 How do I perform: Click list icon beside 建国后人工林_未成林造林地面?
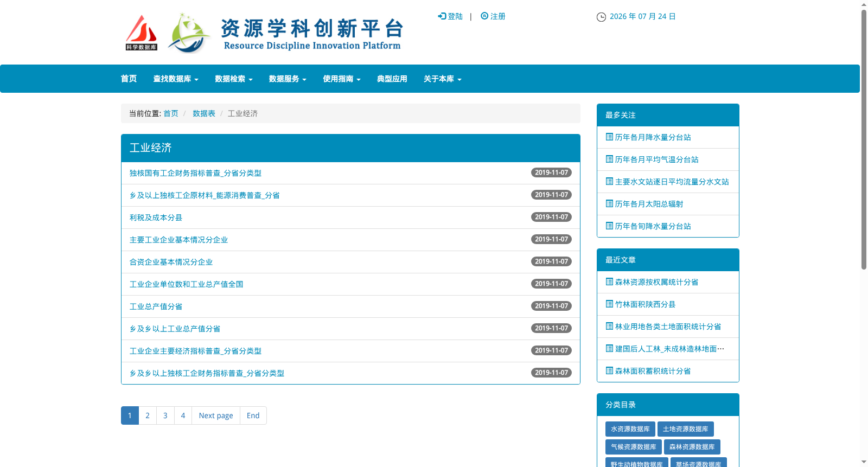[x=609, y=349]
